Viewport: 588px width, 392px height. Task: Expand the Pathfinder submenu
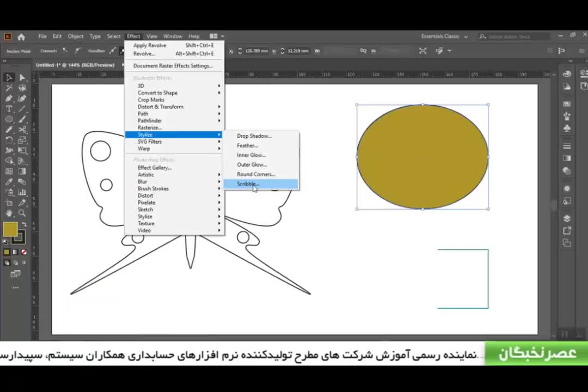click(174, 121)
